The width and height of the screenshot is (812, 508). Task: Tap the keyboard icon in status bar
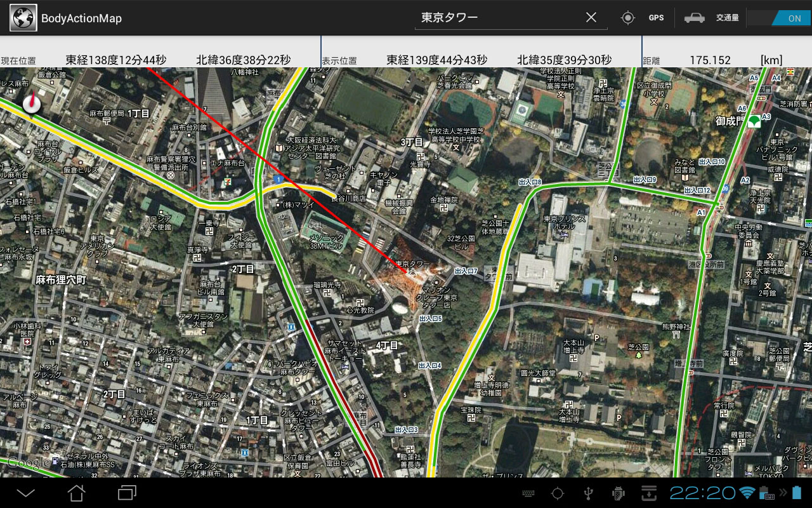point(528,493)
